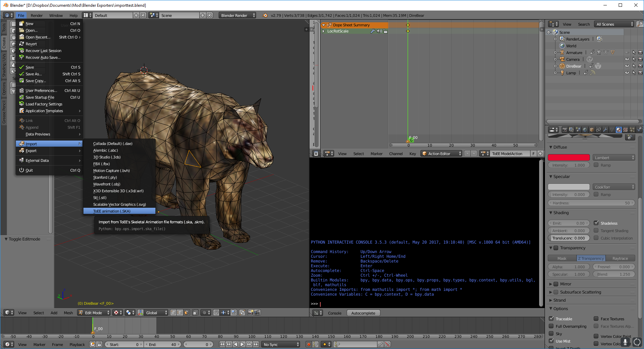
Task: Toggle the Transparency panel checkbox
Action: (556, 248)
